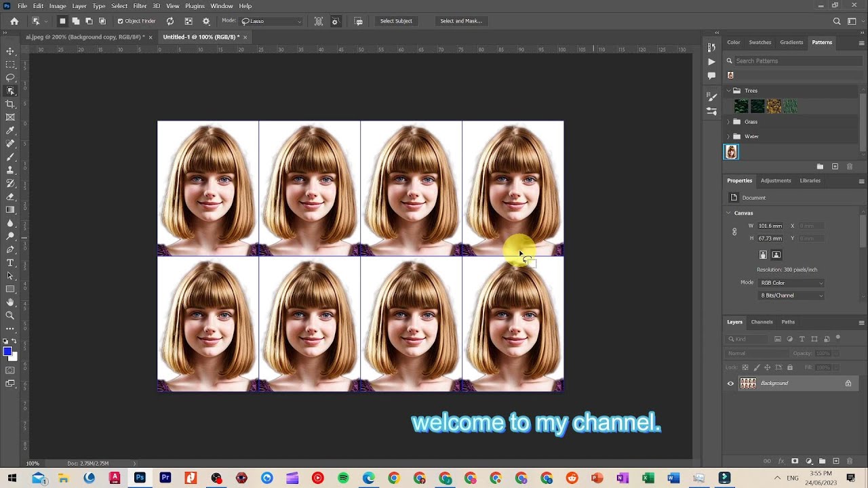Screen dimensions: 868x488
Task: Select the Lasso tool in the toolbox
Action: click(x=10, y=78)
